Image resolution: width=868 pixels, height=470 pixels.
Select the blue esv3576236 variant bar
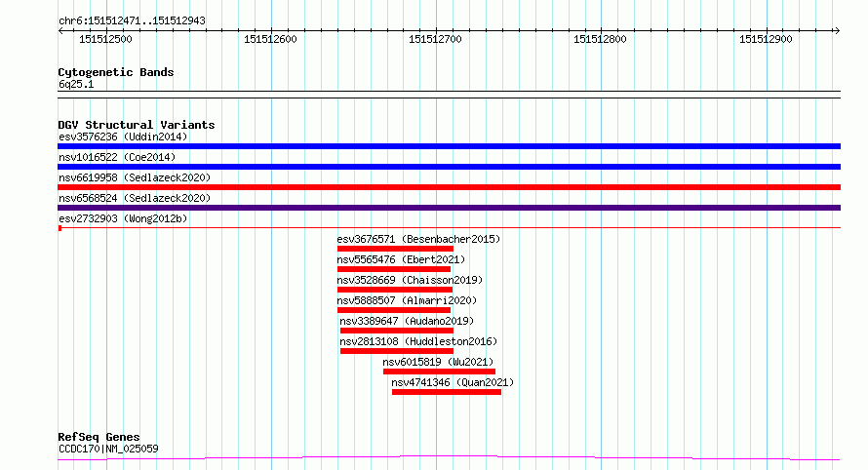(449, 146)
